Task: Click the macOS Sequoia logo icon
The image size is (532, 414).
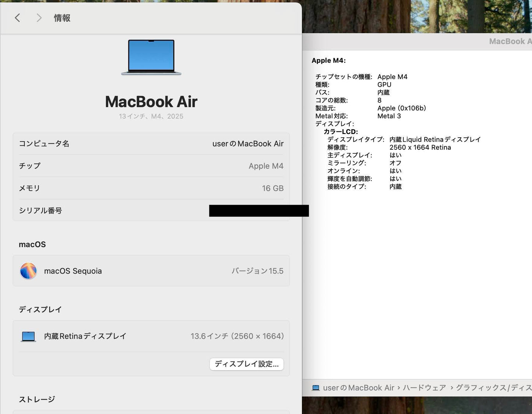Action: 28,271
